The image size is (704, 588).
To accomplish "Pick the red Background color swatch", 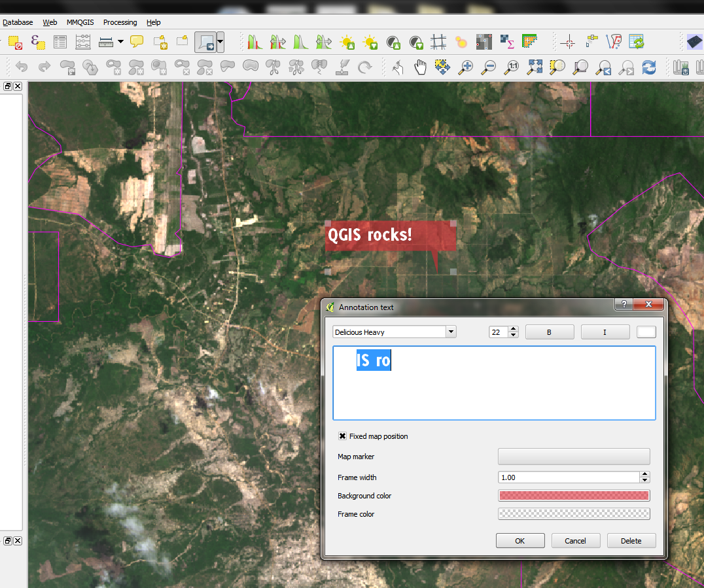I will [x=574, y=496].
